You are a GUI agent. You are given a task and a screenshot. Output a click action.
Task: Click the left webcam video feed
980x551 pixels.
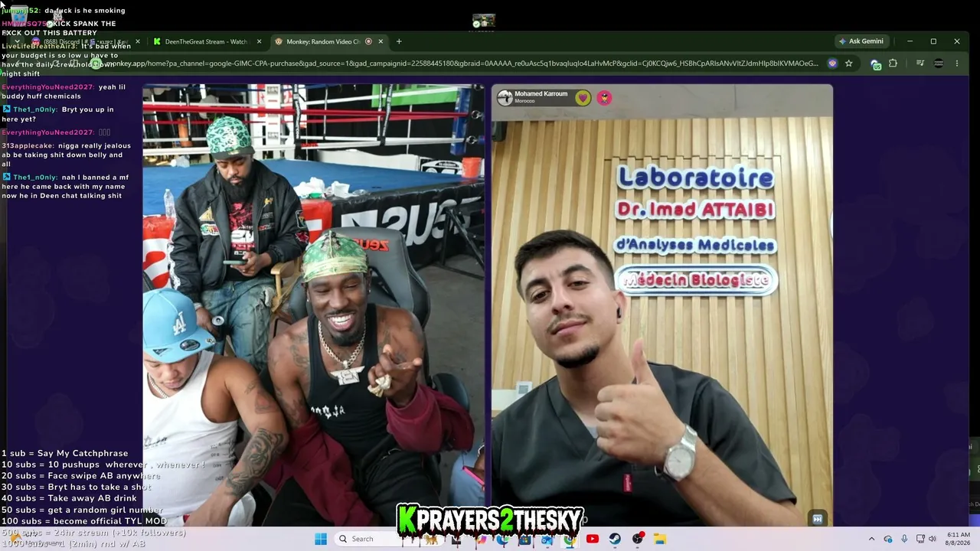coord(313,305)
